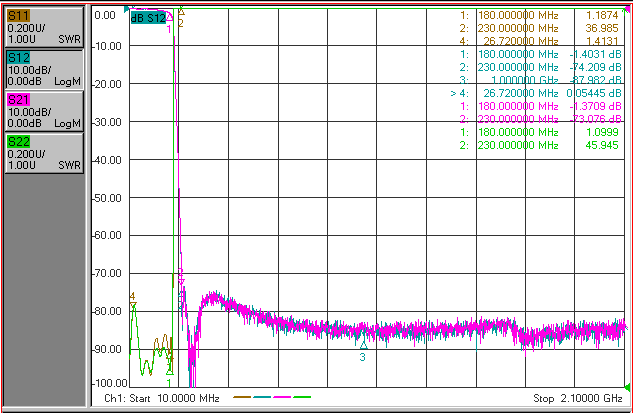This screenshot has height=413, width=633.
Task: Click S21 marker 2 readout -73.076 dB
Action: click(x=595, y=119)
